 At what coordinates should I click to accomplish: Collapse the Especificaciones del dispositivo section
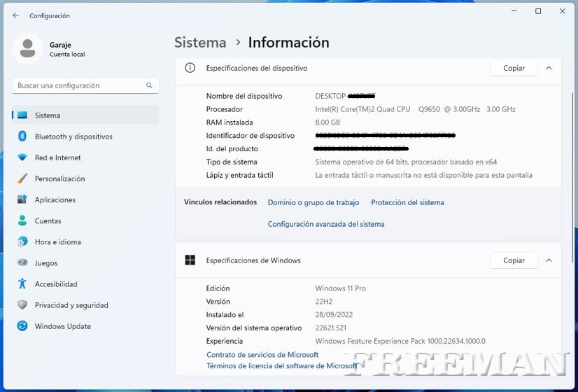point(549,68)
